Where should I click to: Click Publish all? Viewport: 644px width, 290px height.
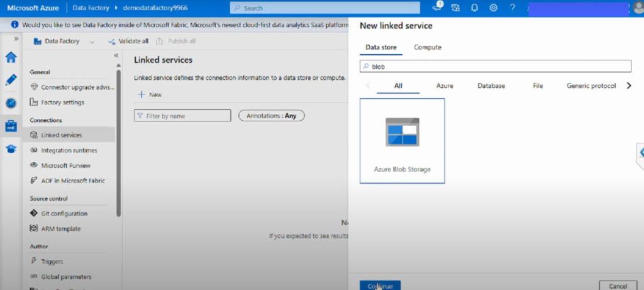[176, 41]
